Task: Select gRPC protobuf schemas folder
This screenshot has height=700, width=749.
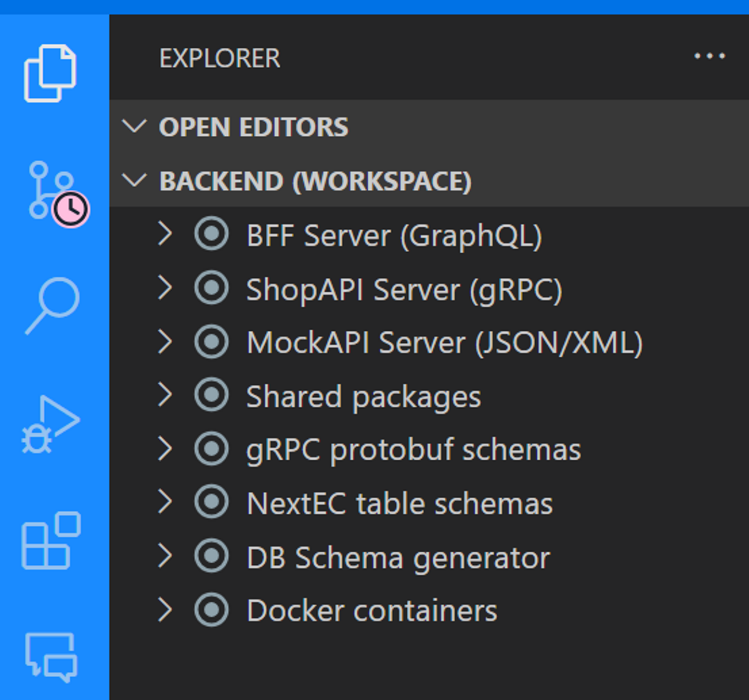Action: (x=413, y=450)
